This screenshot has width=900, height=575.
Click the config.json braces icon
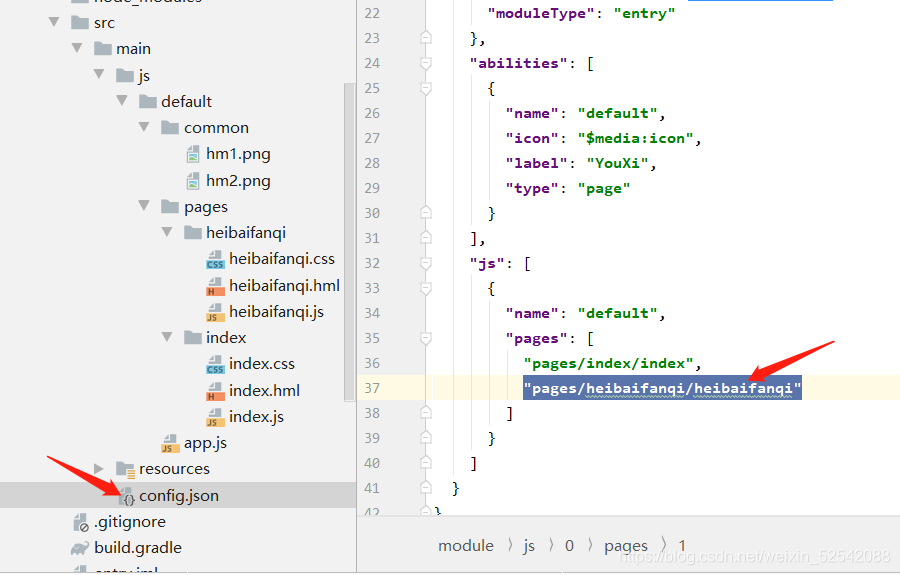coord(128,496)
